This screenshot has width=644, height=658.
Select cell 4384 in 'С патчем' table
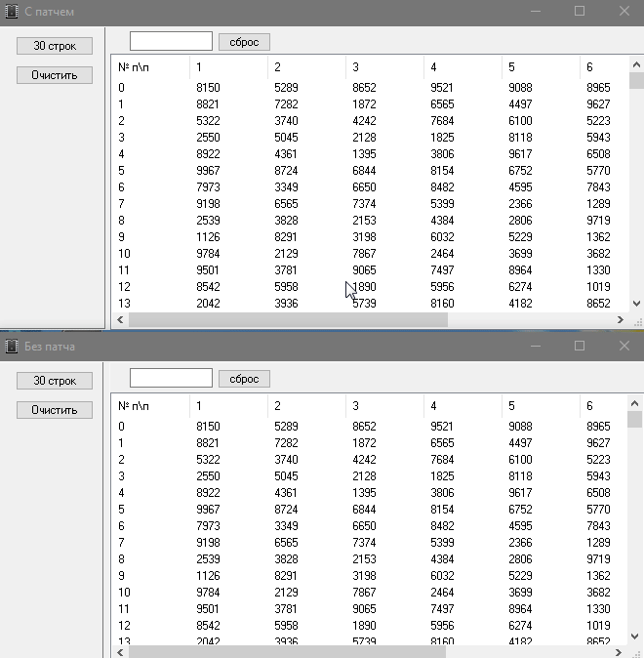click(x=442, y=221)
